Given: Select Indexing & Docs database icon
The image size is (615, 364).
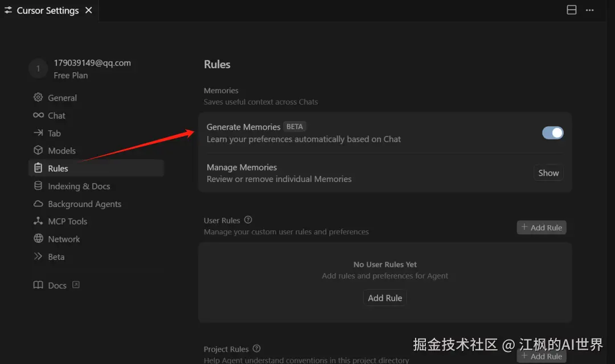Looking at the screenshot, I should click(x=38, y=186).
